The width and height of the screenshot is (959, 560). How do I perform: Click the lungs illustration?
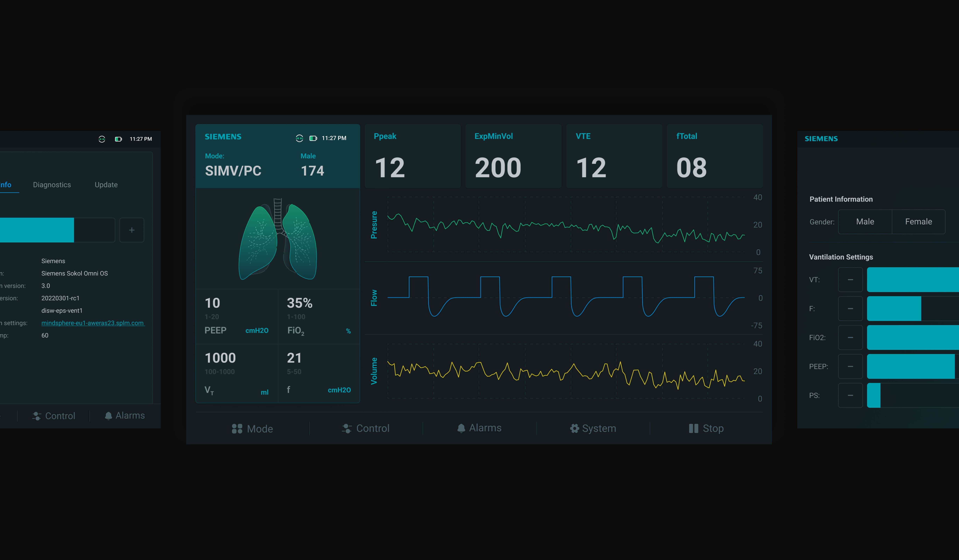(x=277, y=239)
